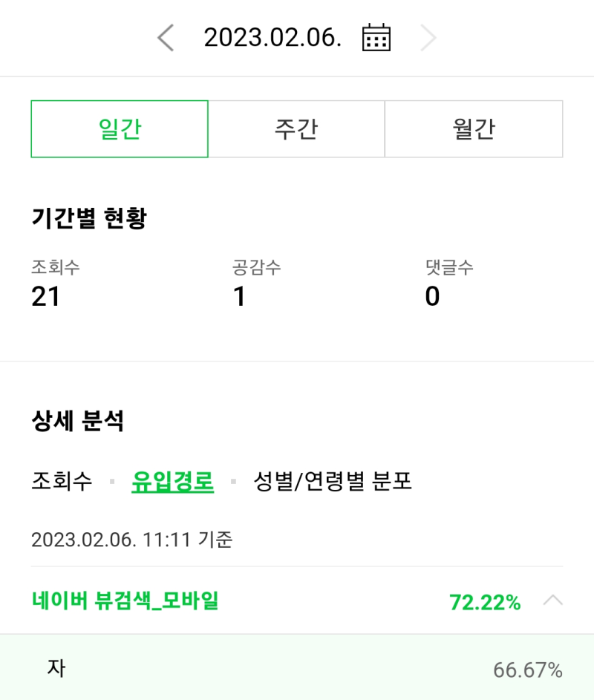The height and width of the screenshot is (700, 594).
Task: Tap the 댓글수 count of 0
Action: (432, 296)
